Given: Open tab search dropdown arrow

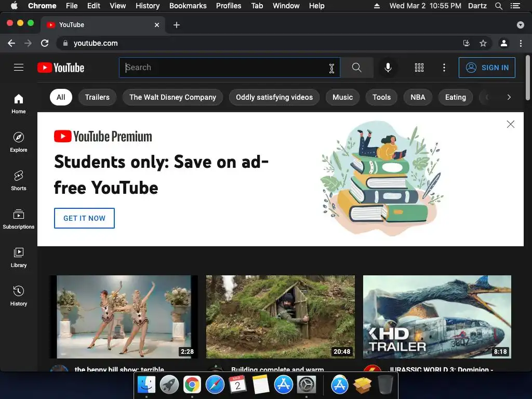Looking at the screenshot, I should coord(520,25).
